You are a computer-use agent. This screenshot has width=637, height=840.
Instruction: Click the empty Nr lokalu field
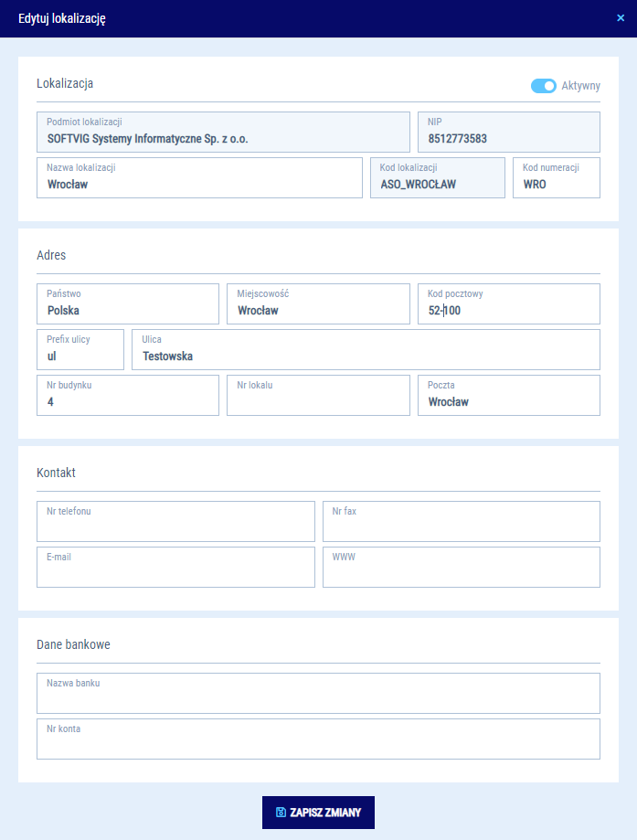(318, 396)
